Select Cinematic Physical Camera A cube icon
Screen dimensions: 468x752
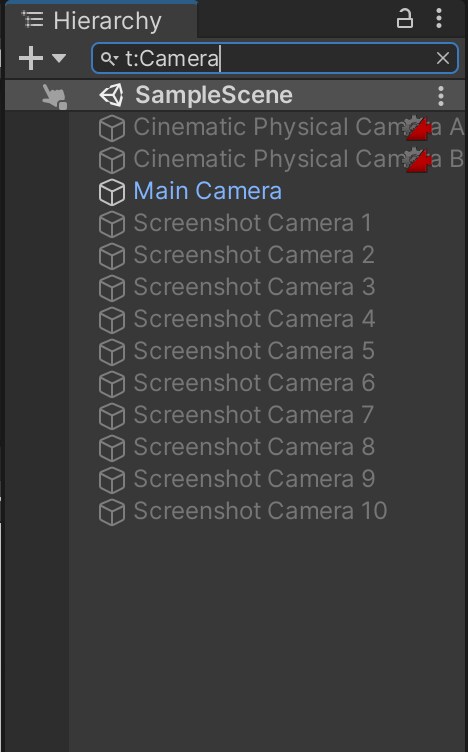112,128
